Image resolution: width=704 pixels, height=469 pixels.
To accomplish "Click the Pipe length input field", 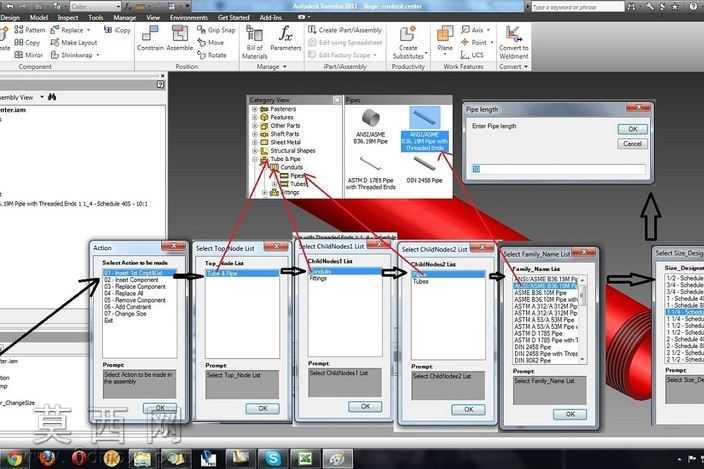I will (559, 169).
